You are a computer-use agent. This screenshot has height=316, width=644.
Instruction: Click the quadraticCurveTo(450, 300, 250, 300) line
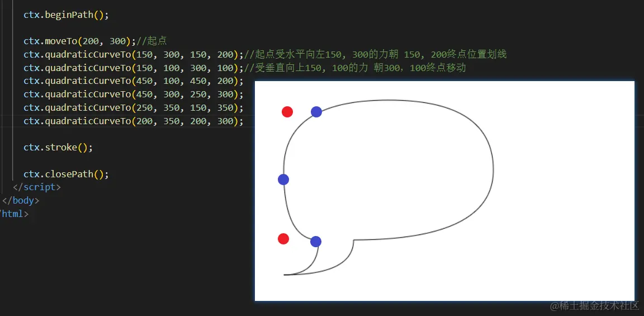tap(134, 95)
